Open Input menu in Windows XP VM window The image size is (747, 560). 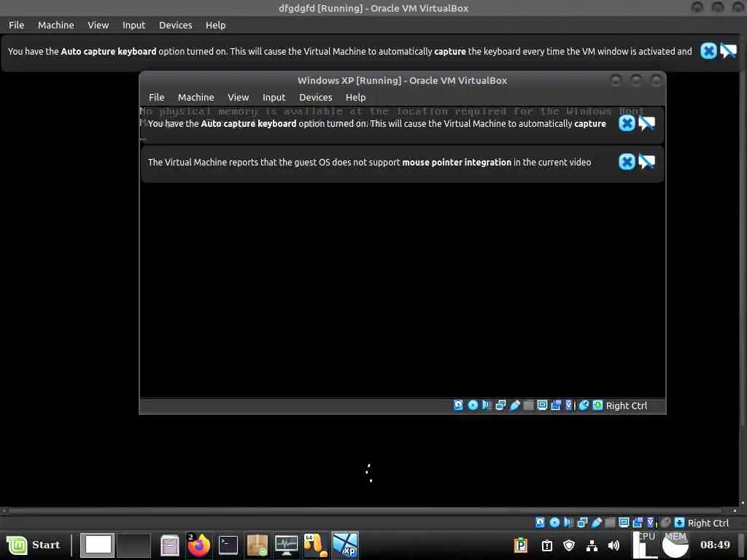tap(274, 97)
